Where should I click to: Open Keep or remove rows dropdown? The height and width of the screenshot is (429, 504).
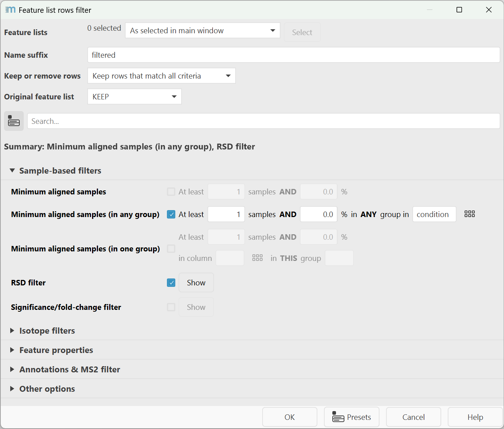click(161, 76)
